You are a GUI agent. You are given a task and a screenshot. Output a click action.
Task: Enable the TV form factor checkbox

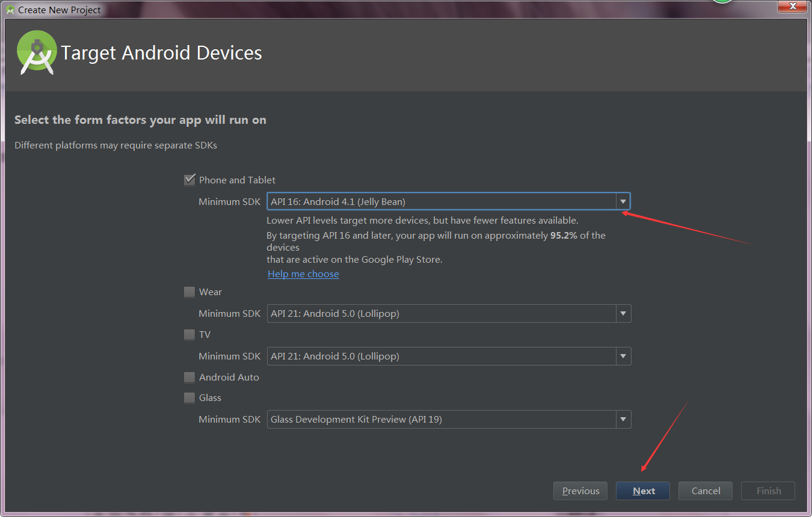click(189, 335)
